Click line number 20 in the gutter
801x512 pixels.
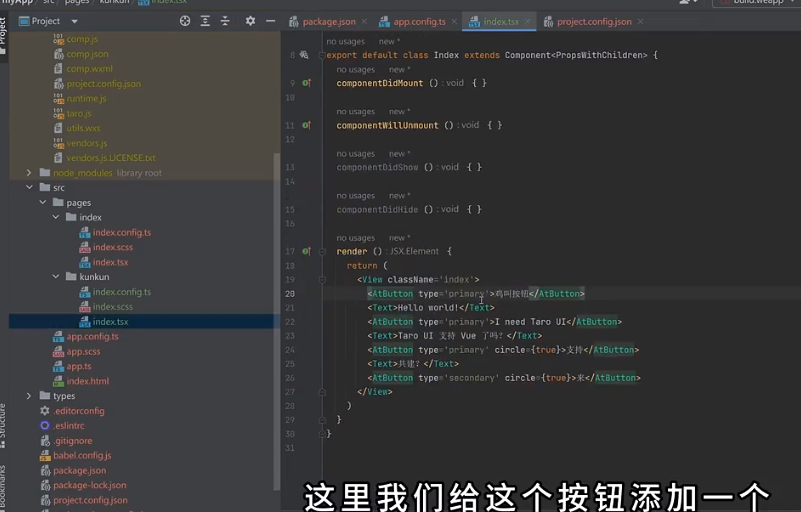(x=290, y=294)
